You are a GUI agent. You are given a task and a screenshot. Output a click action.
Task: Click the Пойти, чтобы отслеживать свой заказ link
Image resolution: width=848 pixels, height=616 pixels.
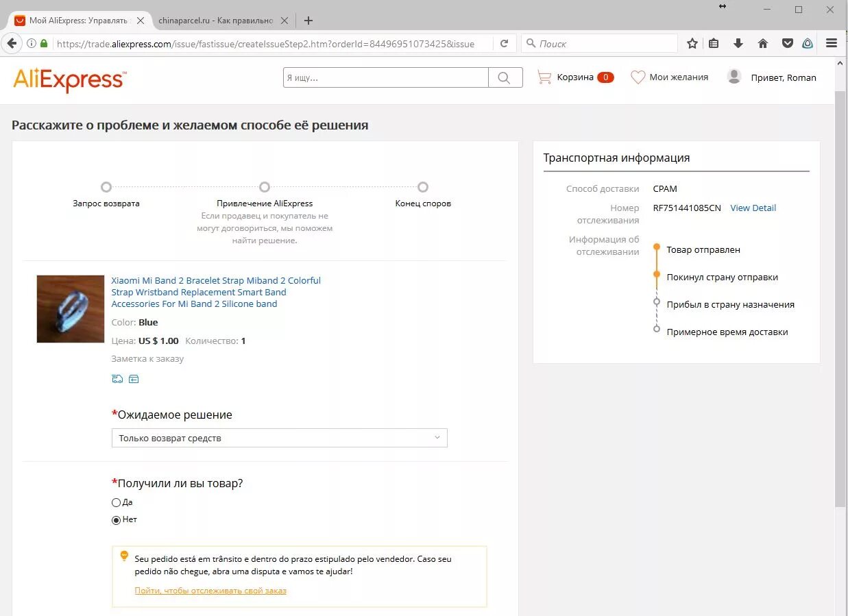coord(210,590)
